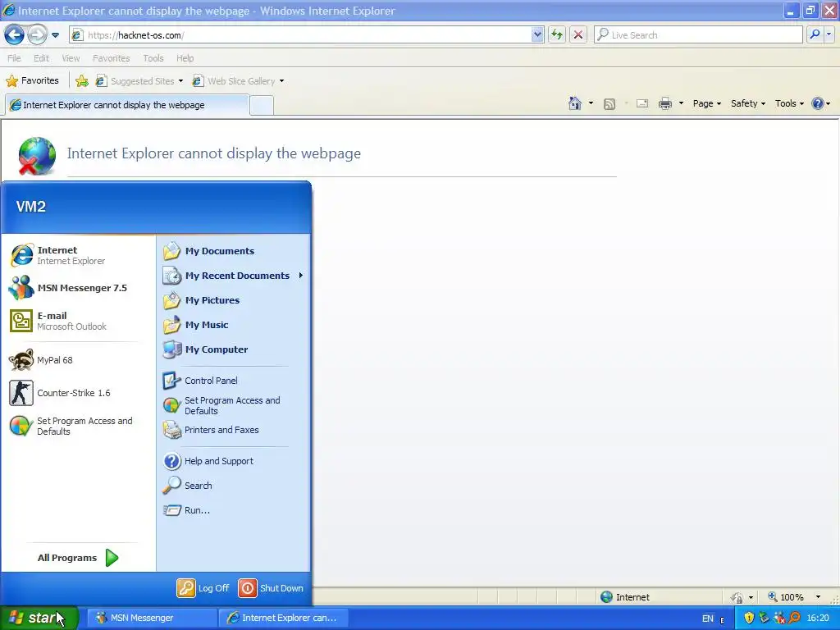Image resolution: width=840 pixels, height=630 pixels.
Task: Click the Shut Down button
Action: click(271, 588)
